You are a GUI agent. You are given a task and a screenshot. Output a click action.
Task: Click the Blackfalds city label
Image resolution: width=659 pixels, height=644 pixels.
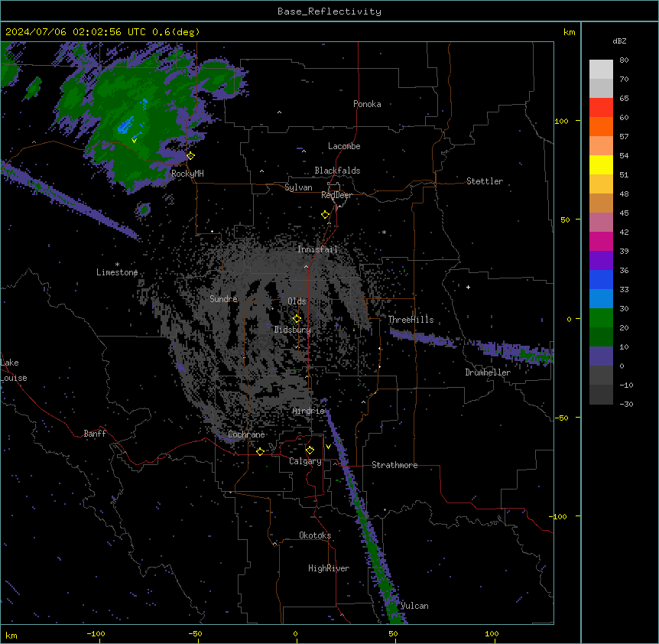(x=337, y=171)
